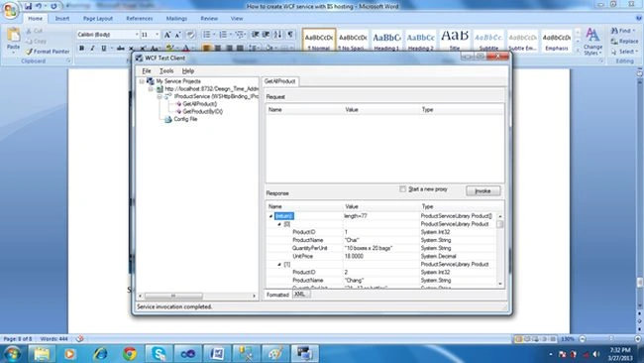The image size is (644, 363).
Task: Save the Word document from quick access toolbar
Action: (x=28, y=6)
